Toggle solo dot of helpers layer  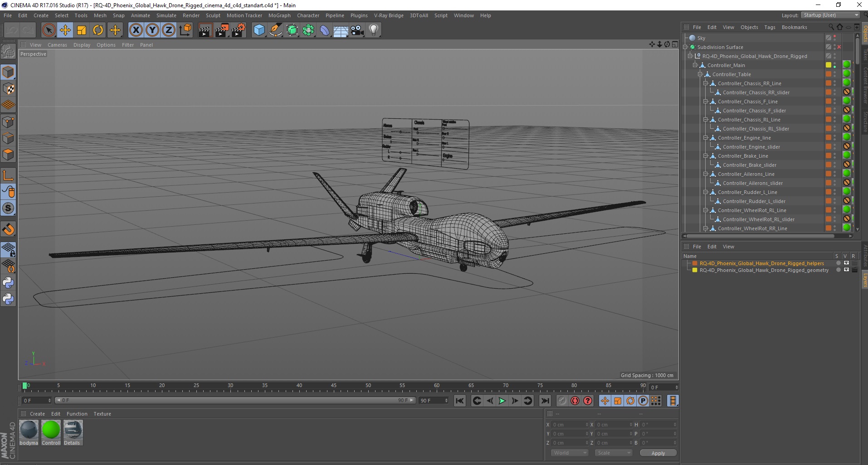click(x=838, y=263)
